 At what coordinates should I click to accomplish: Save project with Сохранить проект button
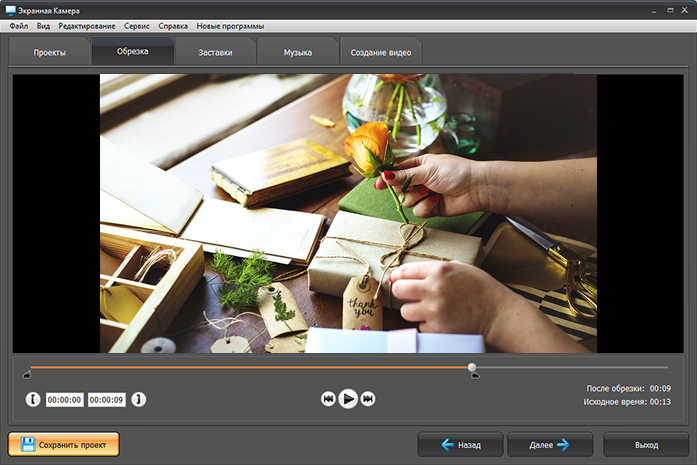(64, 444)
